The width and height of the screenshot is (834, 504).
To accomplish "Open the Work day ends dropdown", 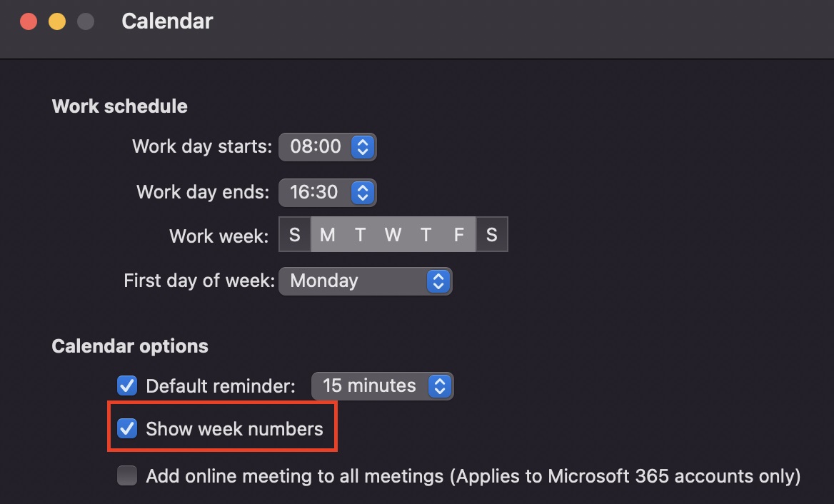I will click(327, 192).
